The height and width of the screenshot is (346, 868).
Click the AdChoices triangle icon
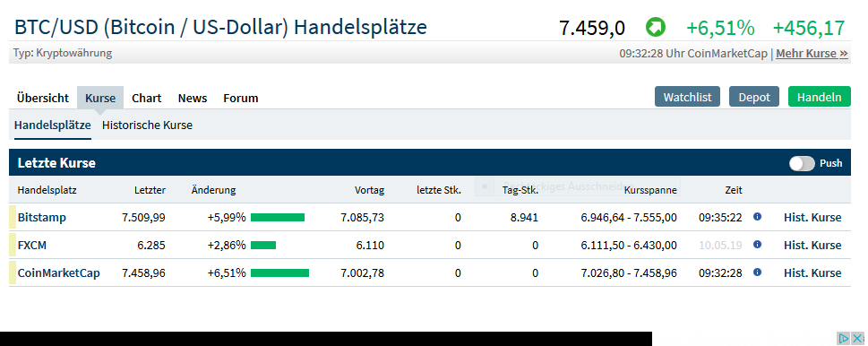(x=843, y=338)
